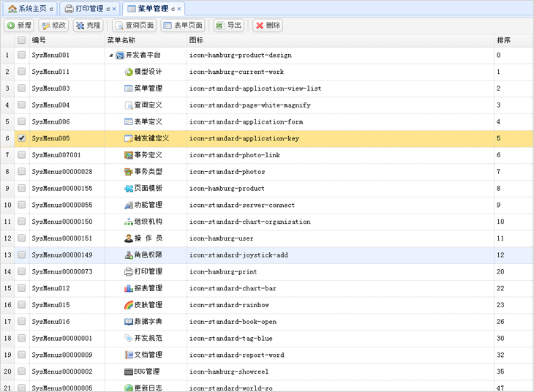534x392 pixels.
Task: Click the 报表管理 bar chart icon
Action: click(129, 288)
